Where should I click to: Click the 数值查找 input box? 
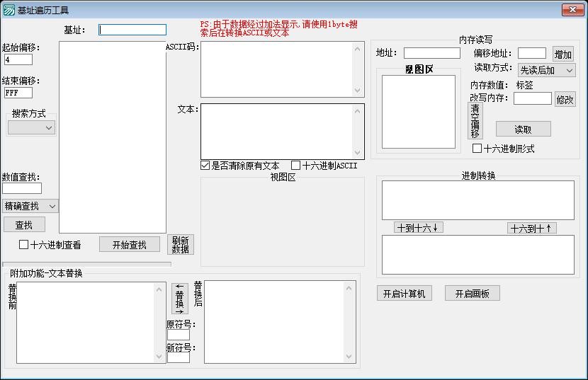click(x=22, y=188)
